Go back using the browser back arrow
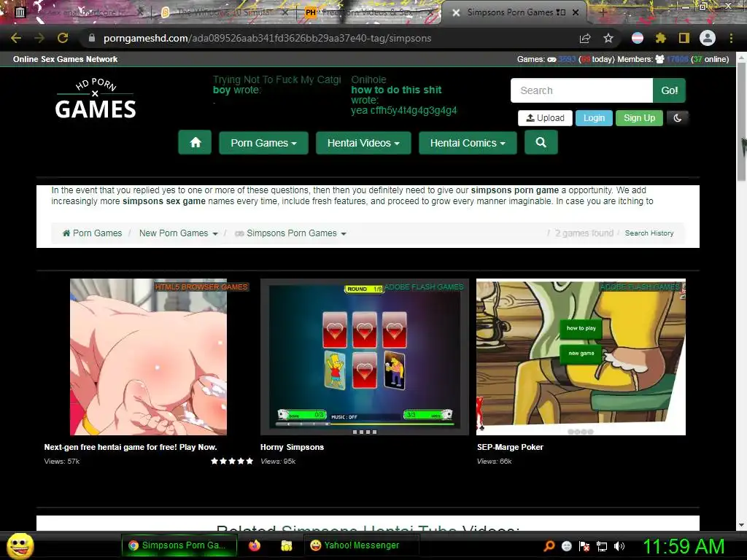Viewport: 747px width, 560px height. [x=16, y=38]
